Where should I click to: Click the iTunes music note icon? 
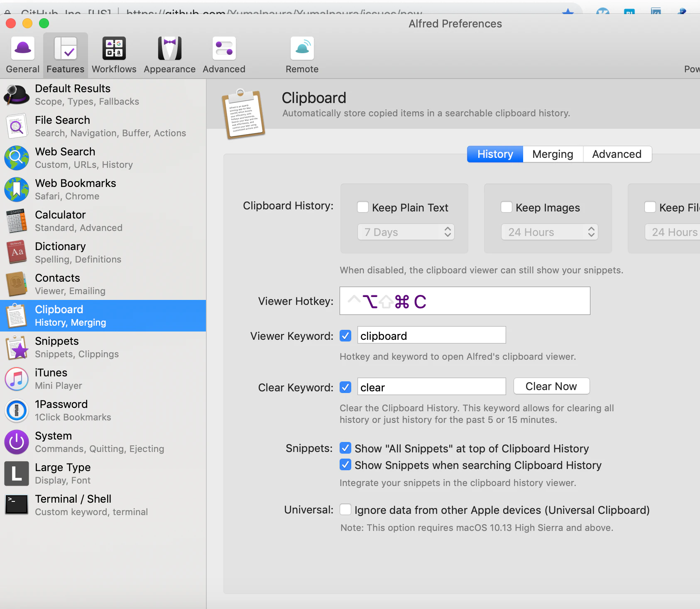point(17,379)
